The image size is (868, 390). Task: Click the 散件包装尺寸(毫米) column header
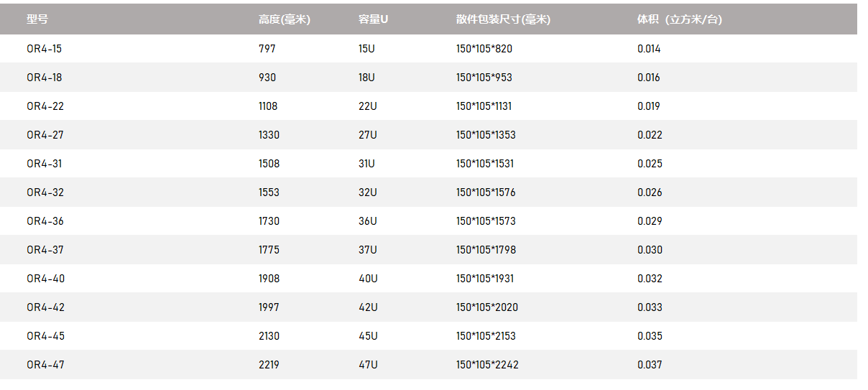pyautogui.click(x=503, y=20)
